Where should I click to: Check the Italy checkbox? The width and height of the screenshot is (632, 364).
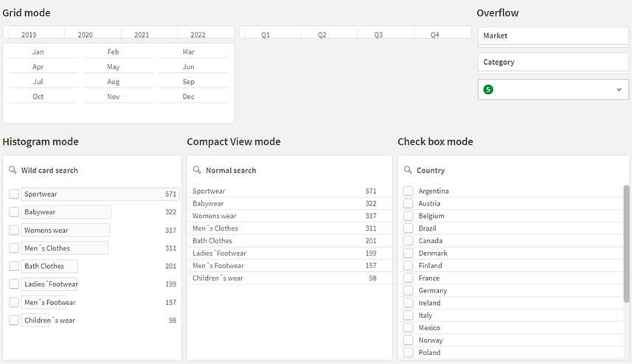[x=409, y=315]
